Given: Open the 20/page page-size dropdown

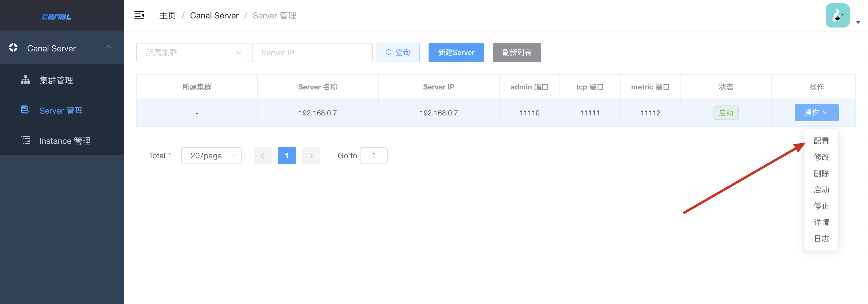Looking at the screenshot, I should [211, 156].
